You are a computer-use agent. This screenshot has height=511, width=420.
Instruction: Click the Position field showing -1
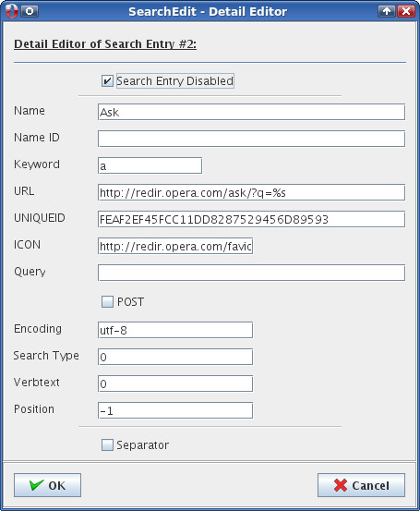pos(175,410)
